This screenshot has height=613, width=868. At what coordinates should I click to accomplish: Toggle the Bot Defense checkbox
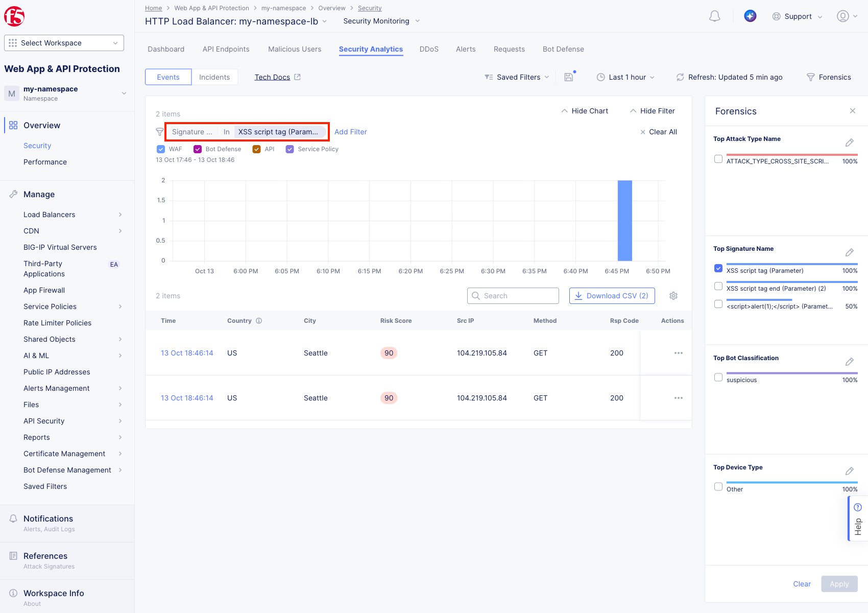tap(198, 149)
